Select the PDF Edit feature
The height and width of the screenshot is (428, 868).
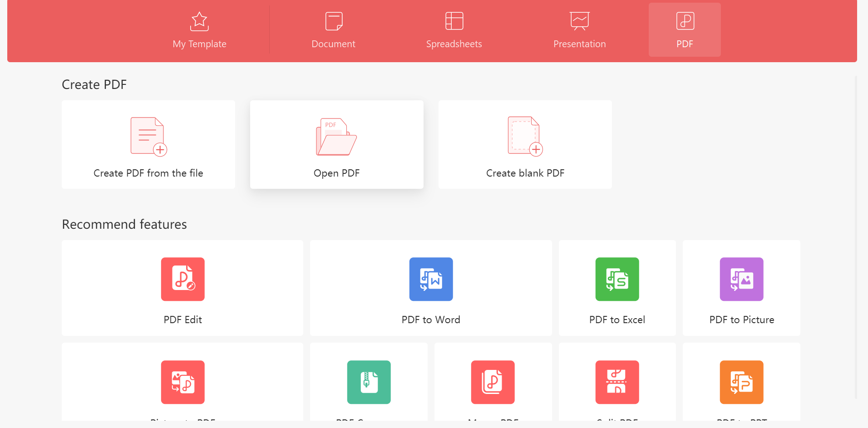click(x=182, y=288)
